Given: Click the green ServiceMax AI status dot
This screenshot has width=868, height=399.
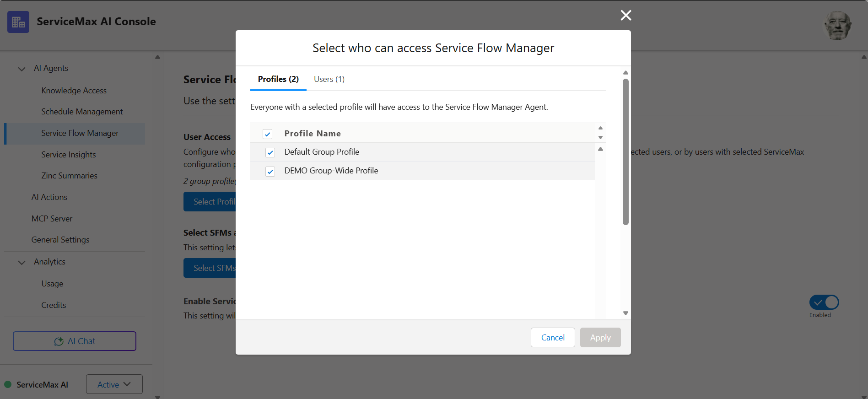Looking at the screenshot, I should pos(8,384).
